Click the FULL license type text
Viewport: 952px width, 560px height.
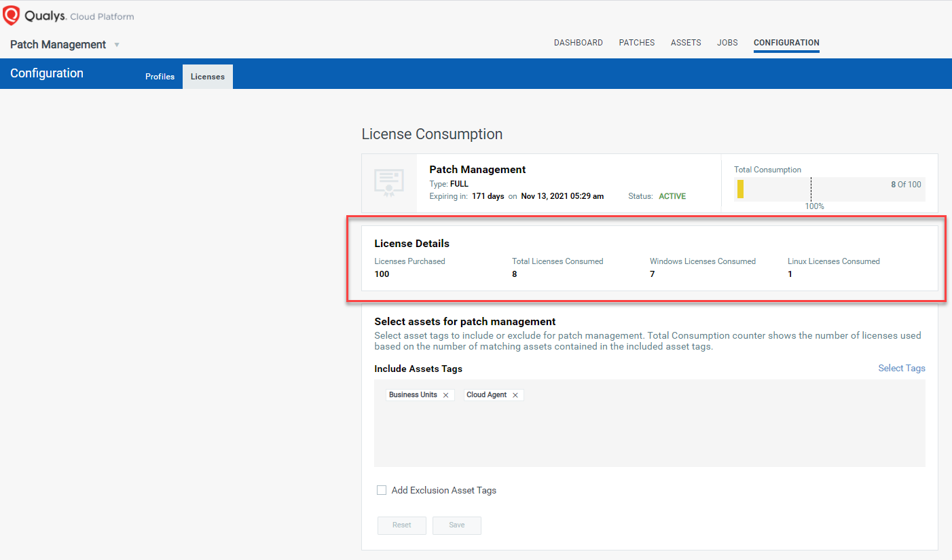(459, 184)
